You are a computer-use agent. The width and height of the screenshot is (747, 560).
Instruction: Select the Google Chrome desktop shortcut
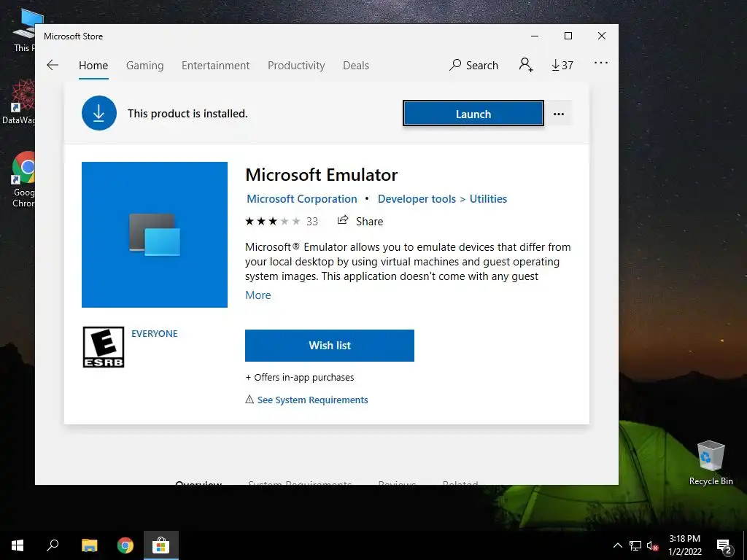click(23, 179)
